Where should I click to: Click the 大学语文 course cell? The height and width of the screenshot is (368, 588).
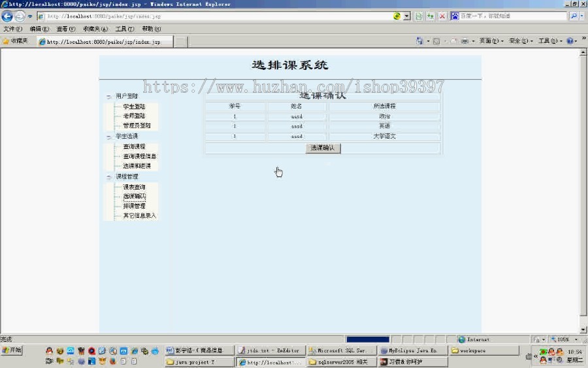(384, 136)
